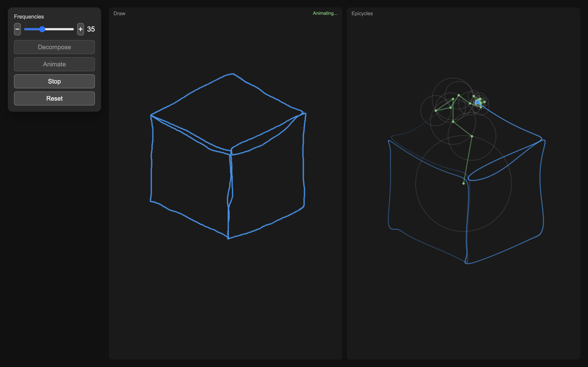Click the Draw panel label
This screenshot has width=588, height=367.
(x=119, y=14)
